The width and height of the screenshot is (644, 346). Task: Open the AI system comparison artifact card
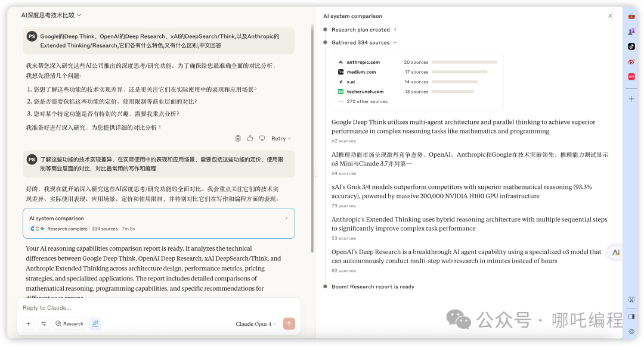point(159,223)
